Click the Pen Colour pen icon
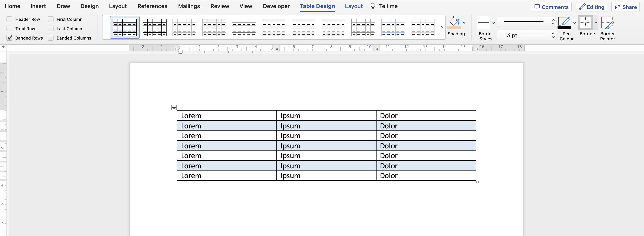Image resolution: width=644 pixels, height=236 pixels. [x=564, y=21]
